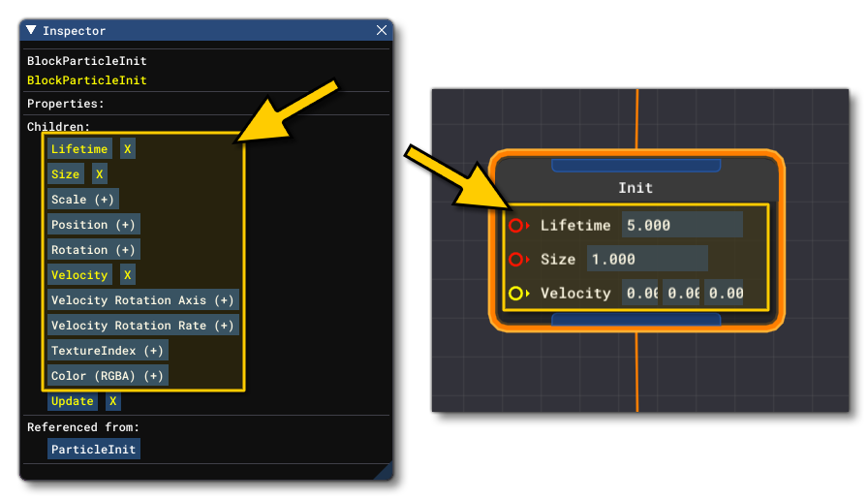Edit the Size value field 1.000
The width and height of the screenshot is (868, 500).
(x=646, y=260)
